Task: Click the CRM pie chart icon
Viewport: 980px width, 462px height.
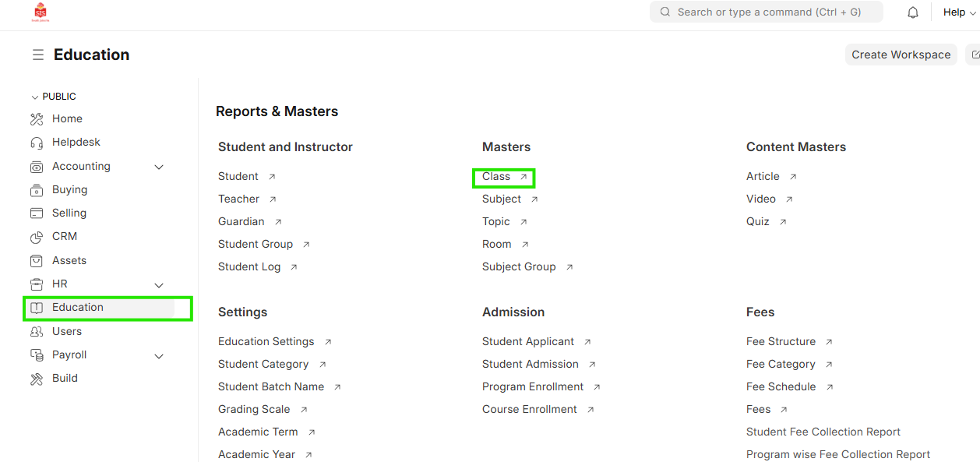Action: tap(37, 237)
